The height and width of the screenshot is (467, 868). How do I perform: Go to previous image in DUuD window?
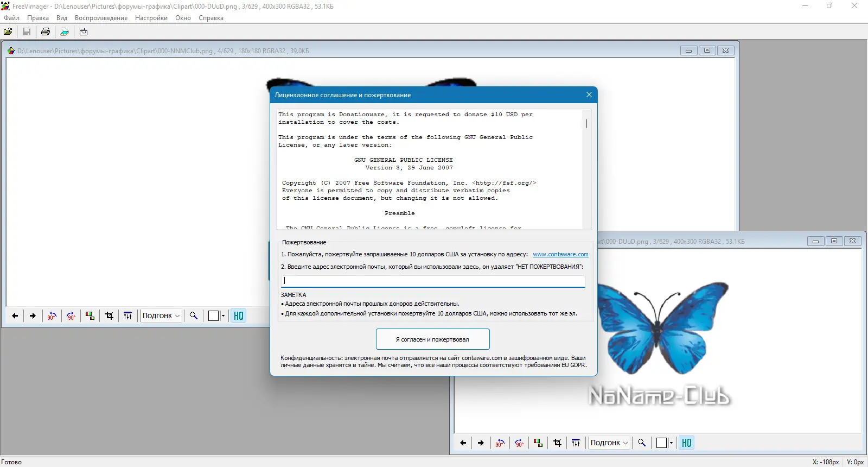pos(463,443)
